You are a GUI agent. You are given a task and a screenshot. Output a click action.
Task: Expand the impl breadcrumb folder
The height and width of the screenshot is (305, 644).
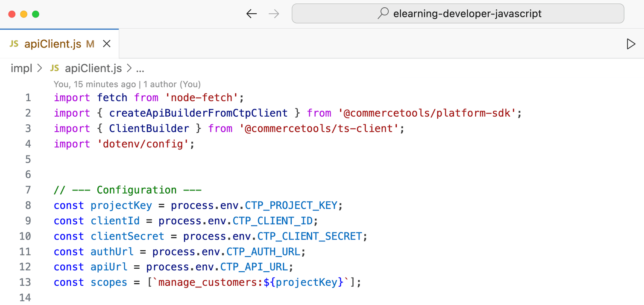pyautogui.click(x=21, y=68)
